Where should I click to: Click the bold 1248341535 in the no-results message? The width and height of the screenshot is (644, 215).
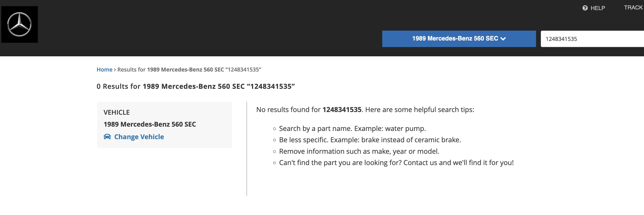342,110
